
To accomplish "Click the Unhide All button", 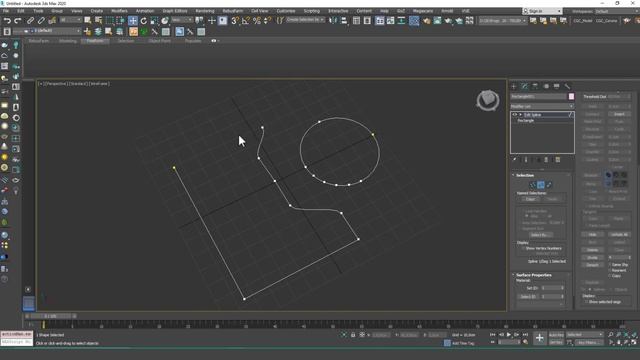I will [619, 235].
